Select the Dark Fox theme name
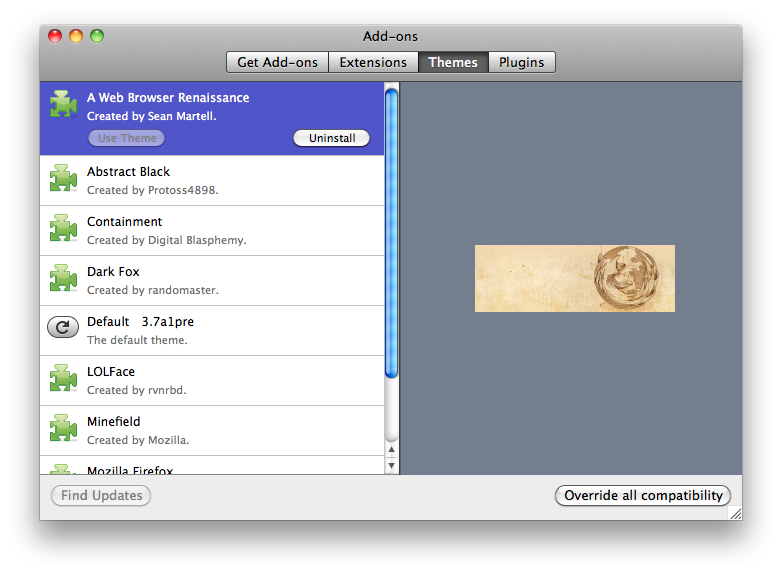Screen dimensions: 782x575 click(x=113, y=272)
